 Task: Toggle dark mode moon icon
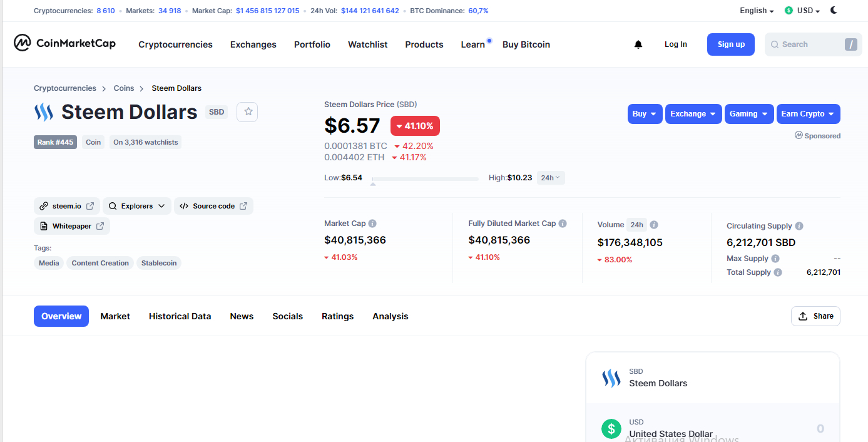[834, 10]
